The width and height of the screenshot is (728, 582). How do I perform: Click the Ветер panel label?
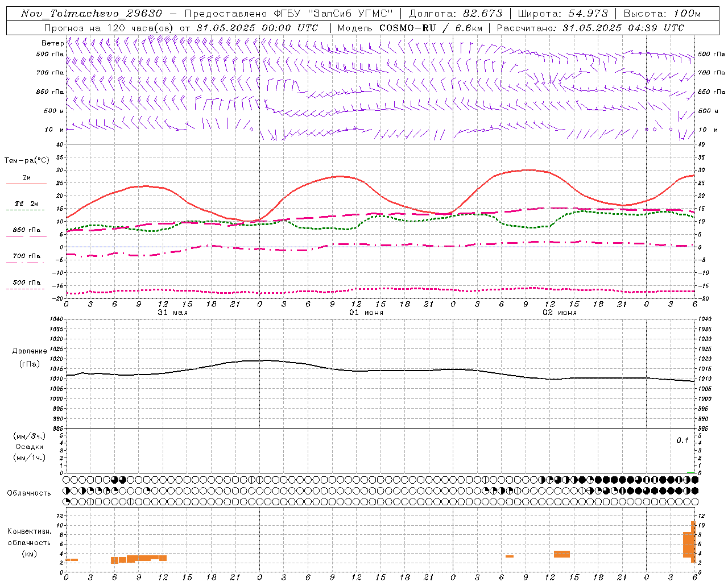[x=53, y=43]
